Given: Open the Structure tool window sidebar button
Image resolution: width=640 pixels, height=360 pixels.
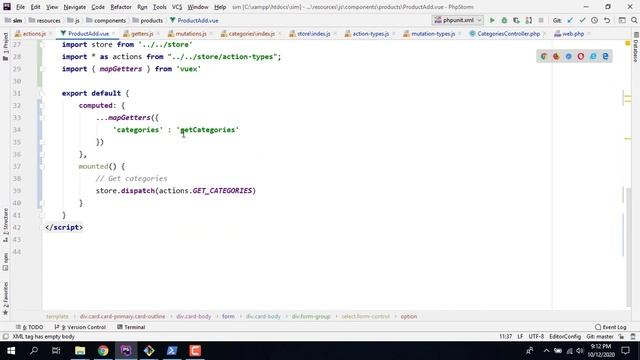Looking at the screenshot, I should pos(5,225).
